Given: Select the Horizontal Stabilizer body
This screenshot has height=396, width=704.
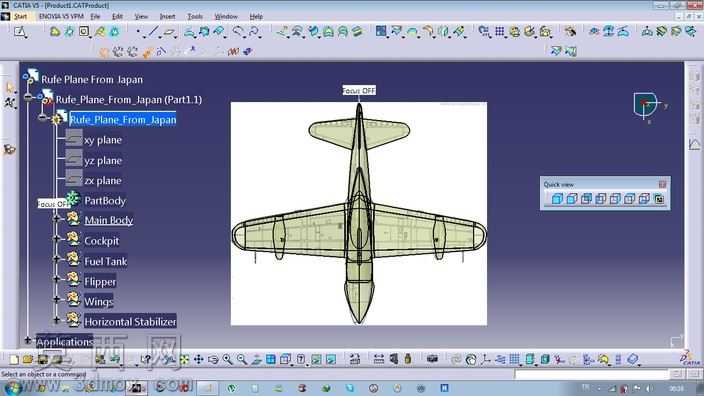Looking at the screenshot, I should (130, 321).
